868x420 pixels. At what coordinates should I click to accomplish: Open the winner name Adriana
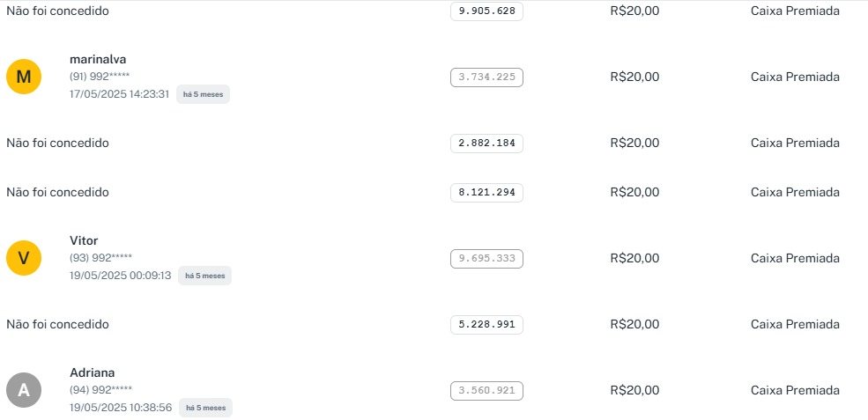92,372
